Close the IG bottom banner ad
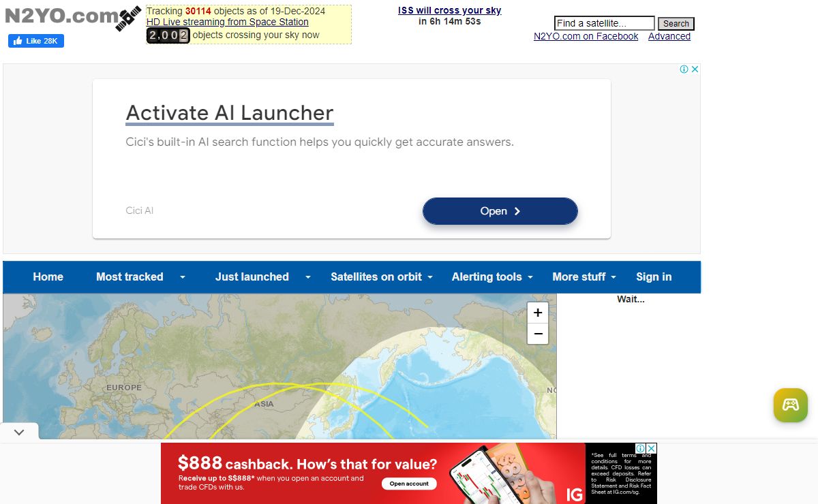The height and width of the screenshot is (504, 818). click(651, 448)
